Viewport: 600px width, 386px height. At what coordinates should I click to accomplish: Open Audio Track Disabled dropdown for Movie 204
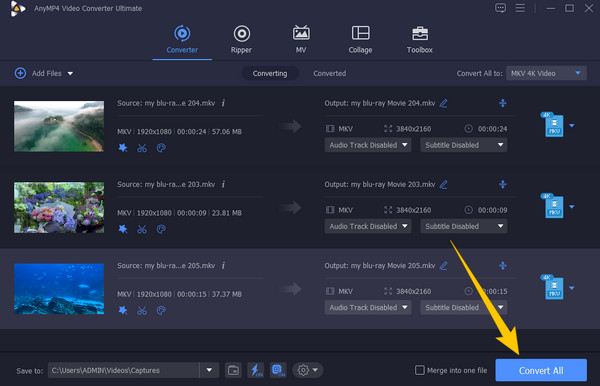click(368, 145)
